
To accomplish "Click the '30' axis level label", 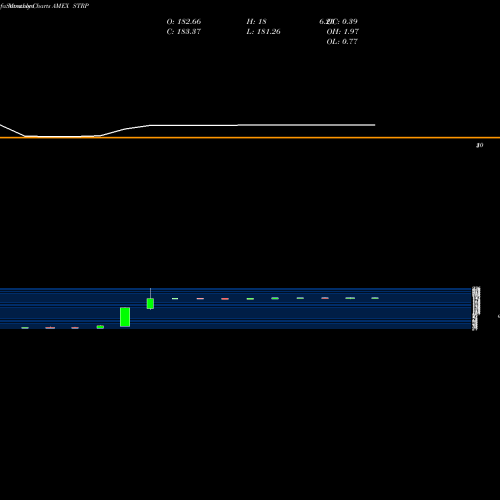I will pyautogui.click(x=479, y=145).
